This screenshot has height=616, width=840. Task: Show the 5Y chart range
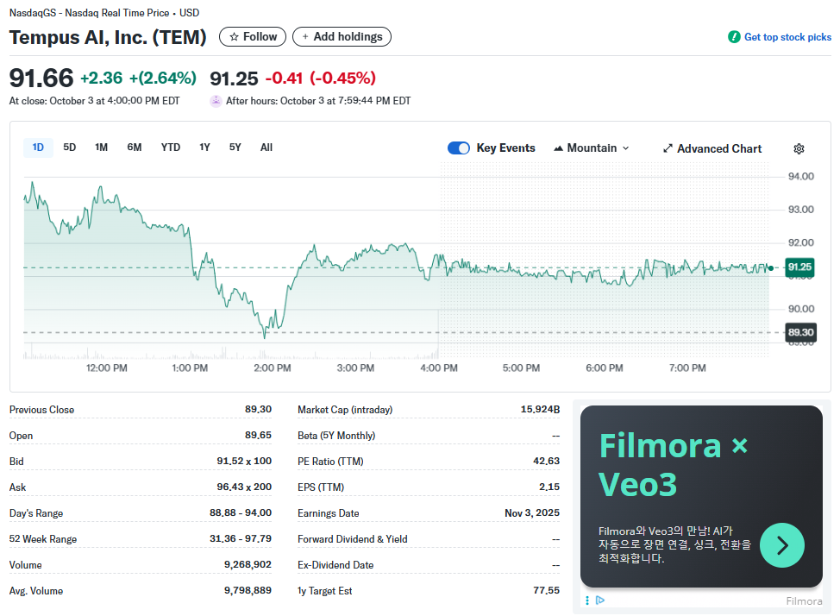tap(235, 148)
